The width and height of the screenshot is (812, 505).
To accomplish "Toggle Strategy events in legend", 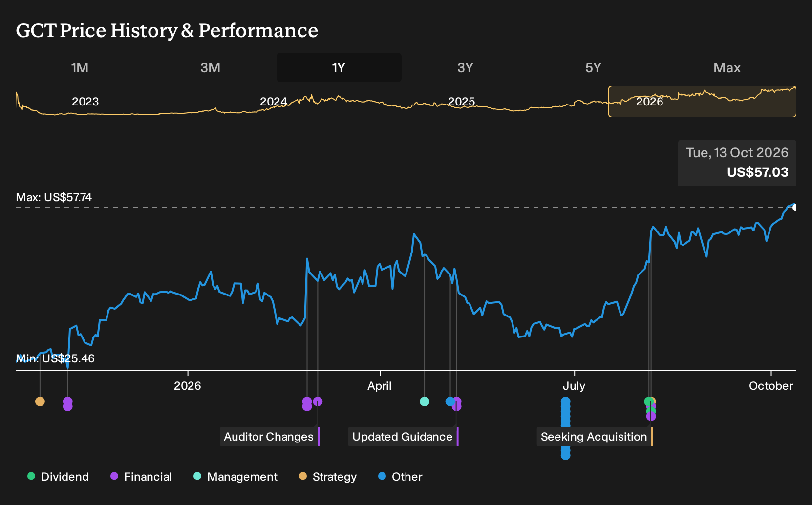I will (x=328, y=477).
